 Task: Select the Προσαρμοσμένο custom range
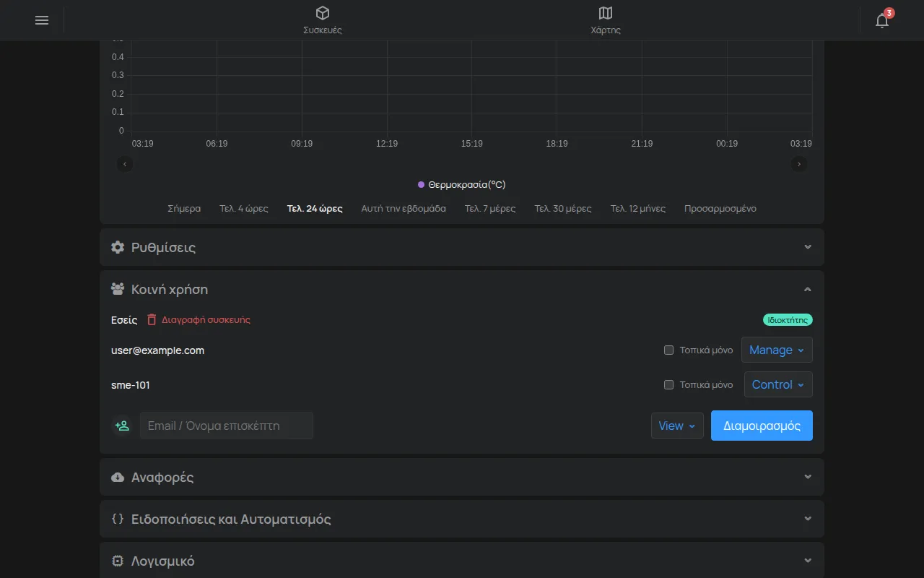click(x=720, y=209)
